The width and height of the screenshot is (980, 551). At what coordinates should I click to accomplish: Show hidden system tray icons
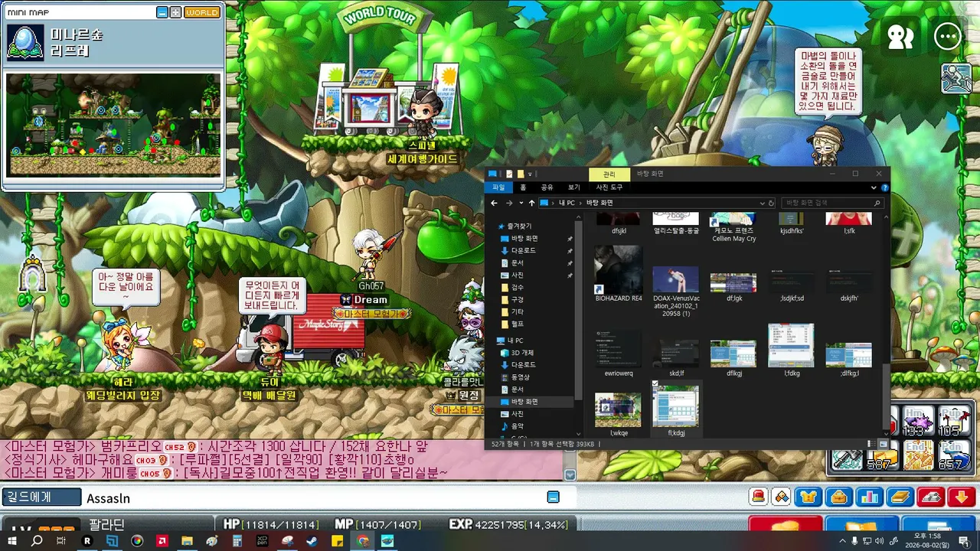843,541
